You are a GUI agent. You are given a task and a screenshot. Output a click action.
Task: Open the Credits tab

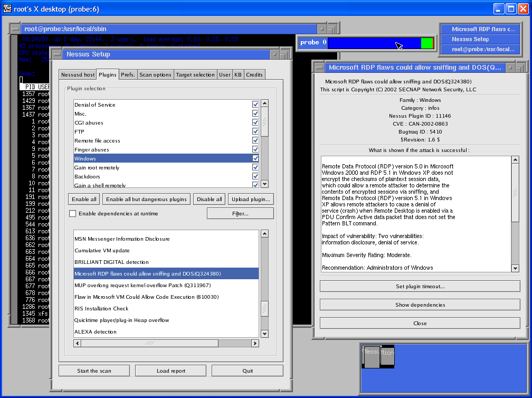[x=254, y=74]
